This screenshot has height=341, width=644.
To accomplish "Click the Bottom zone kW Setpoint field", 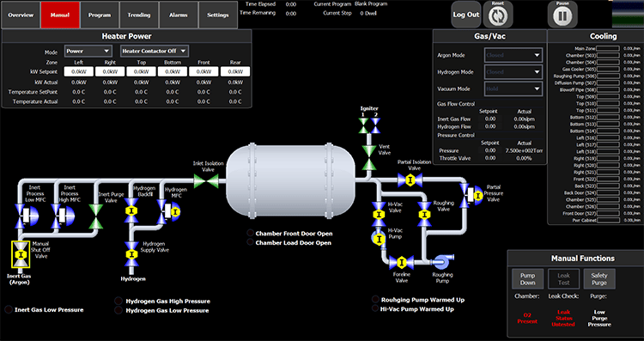I will [172, 71].
